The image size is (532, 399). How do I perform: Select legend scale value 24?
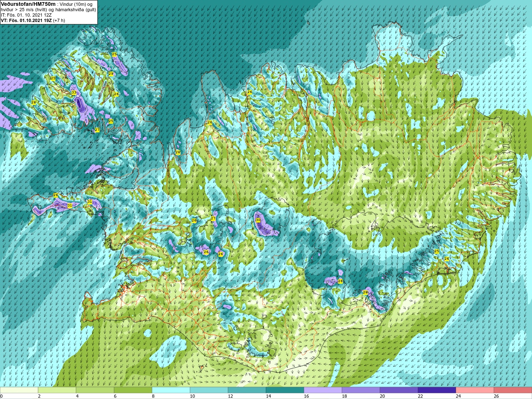(458, 396)
